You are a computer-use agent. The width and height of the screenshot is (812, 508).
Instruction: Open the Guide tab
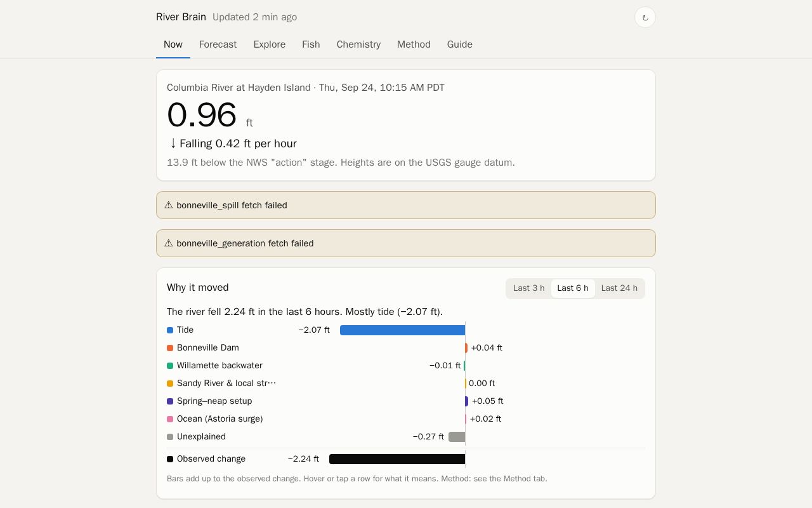click(460, 44)
